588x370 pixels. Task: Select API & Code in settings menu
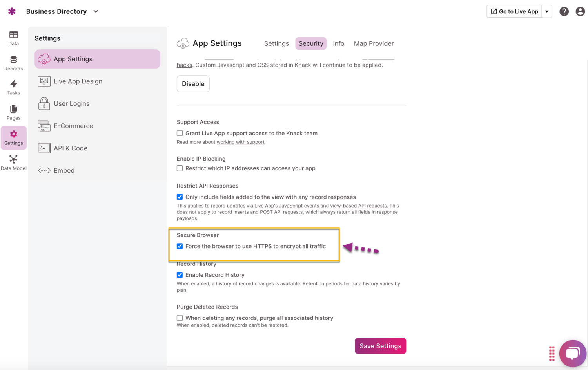(71, 148)
